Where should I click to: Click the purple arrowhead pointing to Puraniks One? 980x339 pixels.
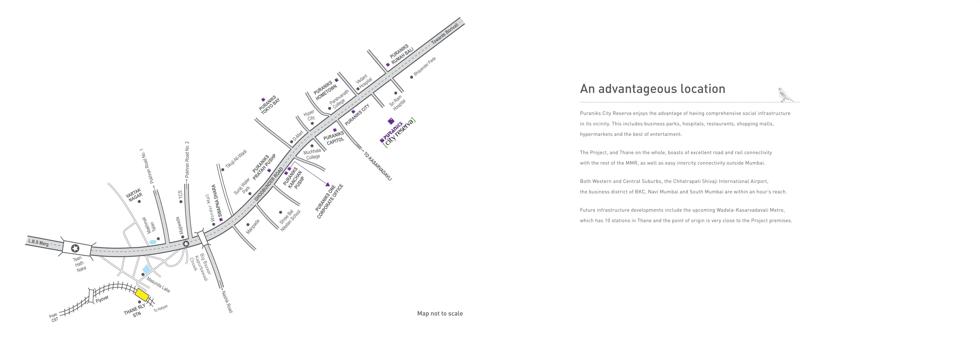(x=328, y=184)
